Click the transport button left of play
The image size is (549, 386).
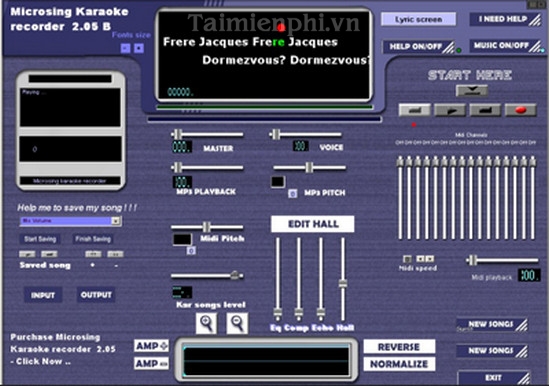point(415,110)
